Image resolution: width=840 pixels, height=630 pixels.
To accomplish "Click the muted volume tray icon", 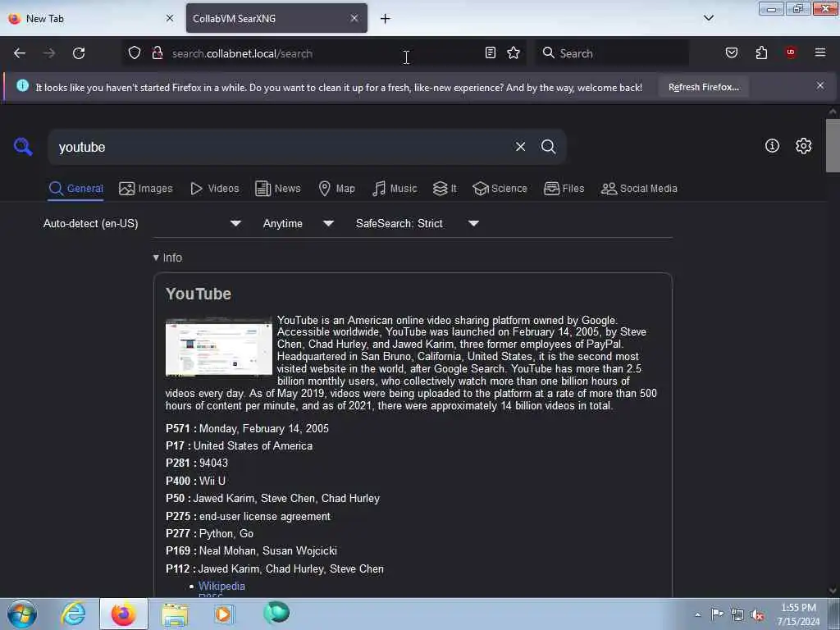I will point(757,614).
